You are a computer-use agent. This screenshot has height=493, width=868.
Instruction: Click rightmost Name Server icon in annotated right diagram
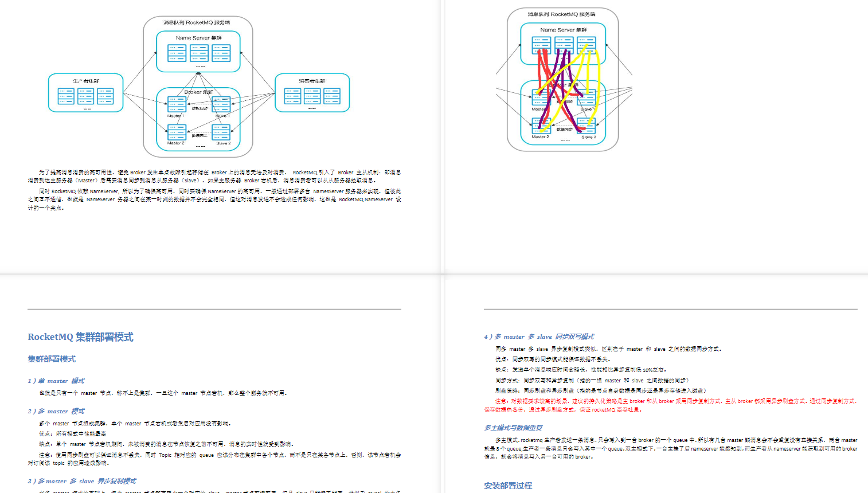point(587,45)
